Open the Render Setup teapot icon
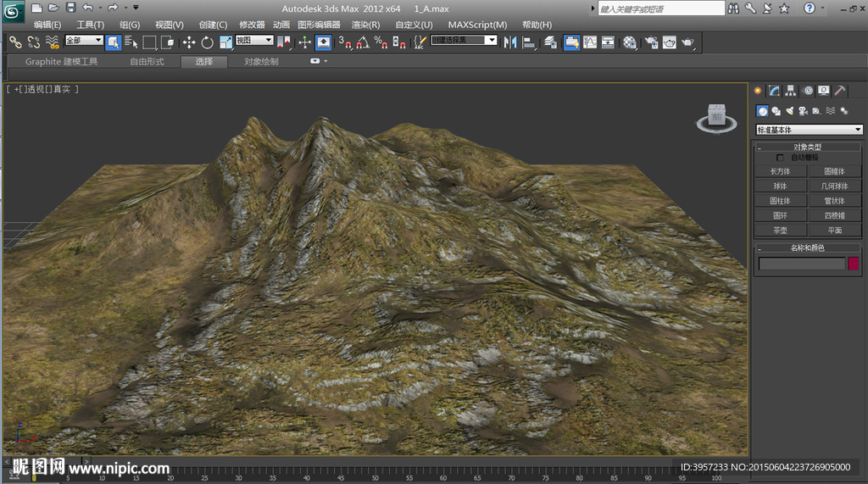868x484 pixels. [651, 42]
